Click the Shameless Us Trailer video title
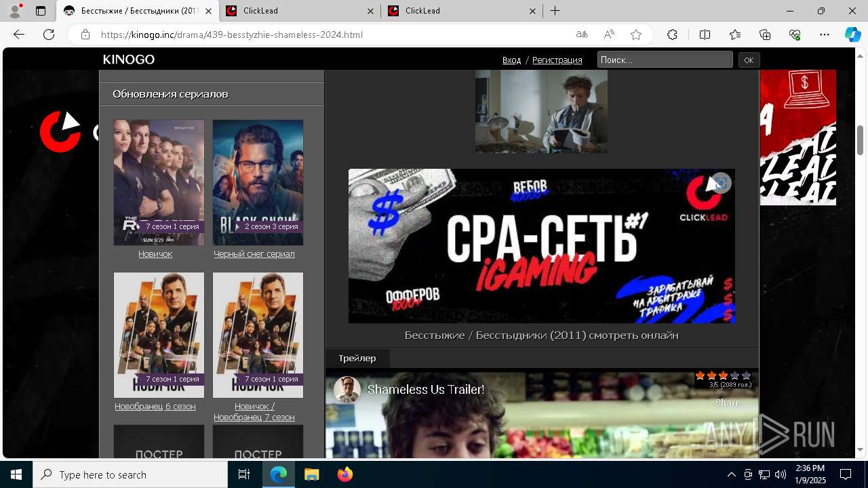868x488 pixels. tap(426, 390)
